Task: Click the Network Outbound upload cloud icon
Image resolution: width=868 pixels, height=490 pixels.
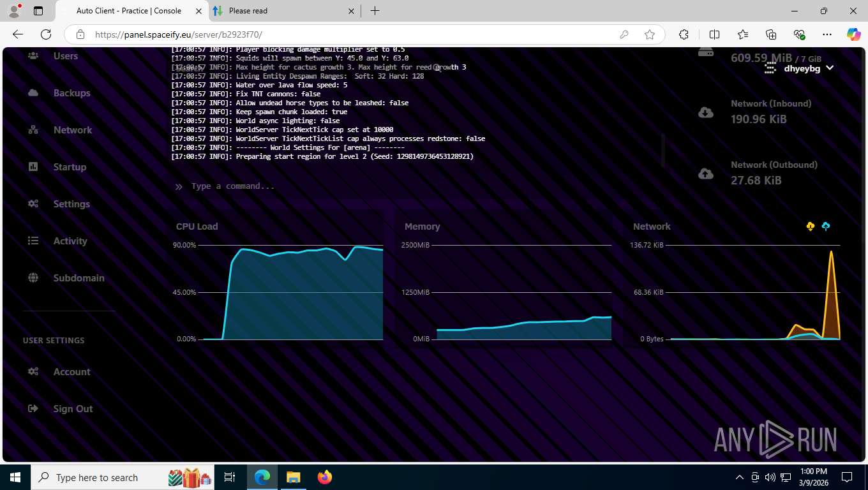Action: 706,174
